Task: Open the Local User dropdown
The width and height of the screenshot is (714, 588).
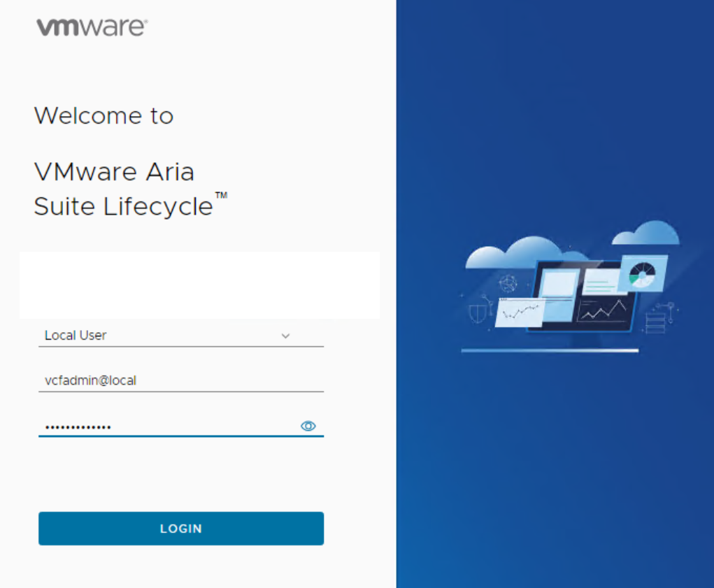Action: point(180,336)
